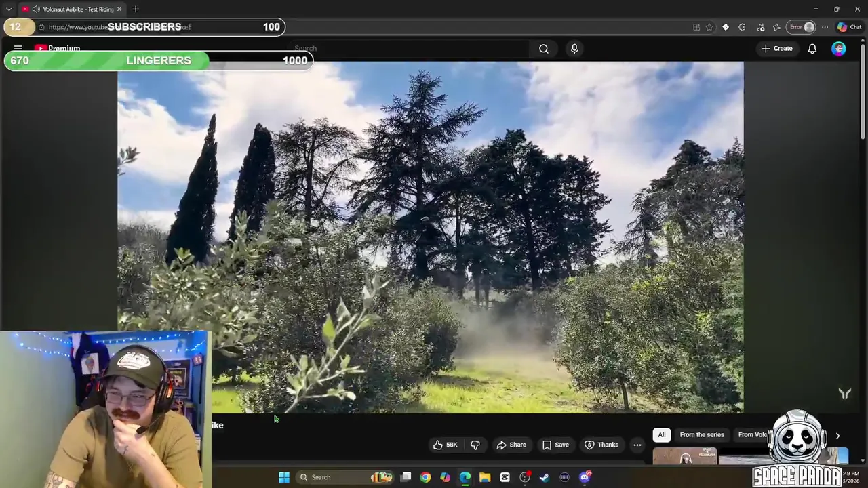Viewport: 868px width, 488px height.
Task: Open the more actions ellipsis under the video
Action: (637, 445)
